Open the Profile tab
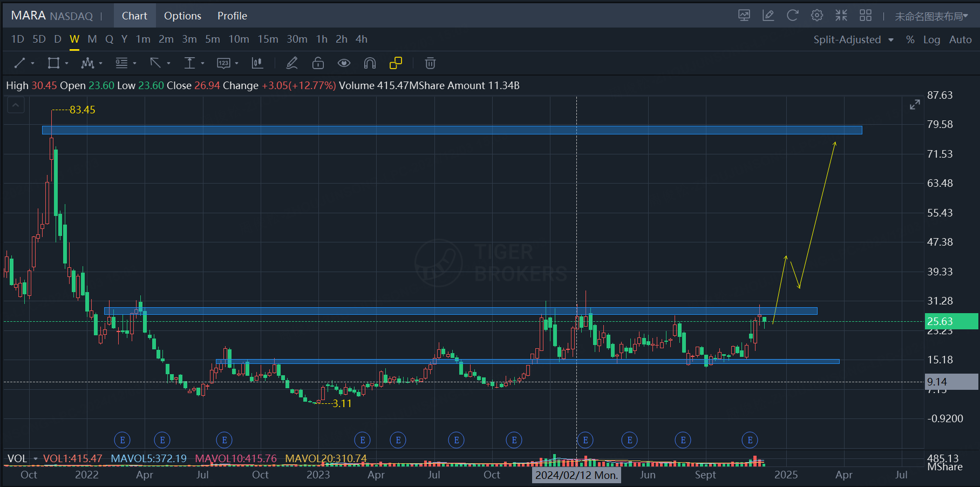 click(x=232, y=16)
